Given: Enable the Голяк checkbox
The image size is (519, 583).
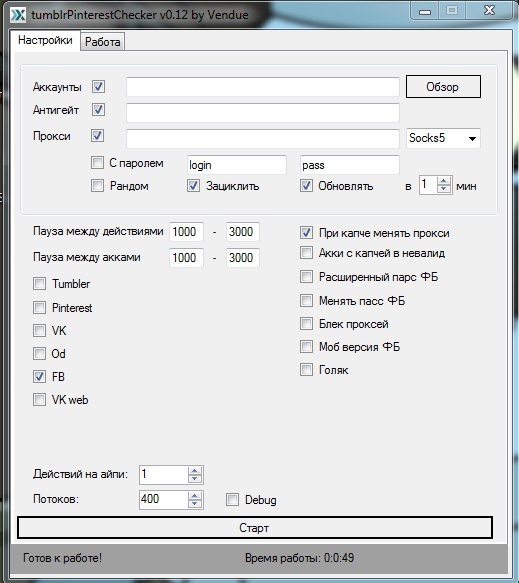Looking at the screenshot, I should [306, 370].
